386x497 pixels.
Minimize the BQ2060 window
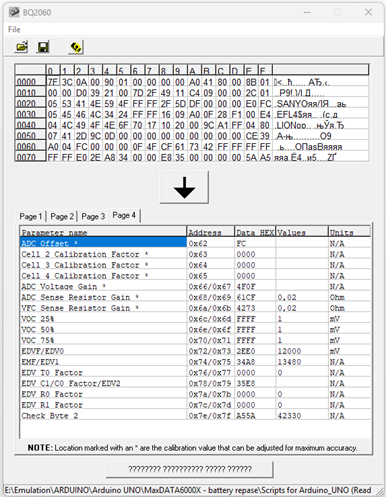pos(307,12)
